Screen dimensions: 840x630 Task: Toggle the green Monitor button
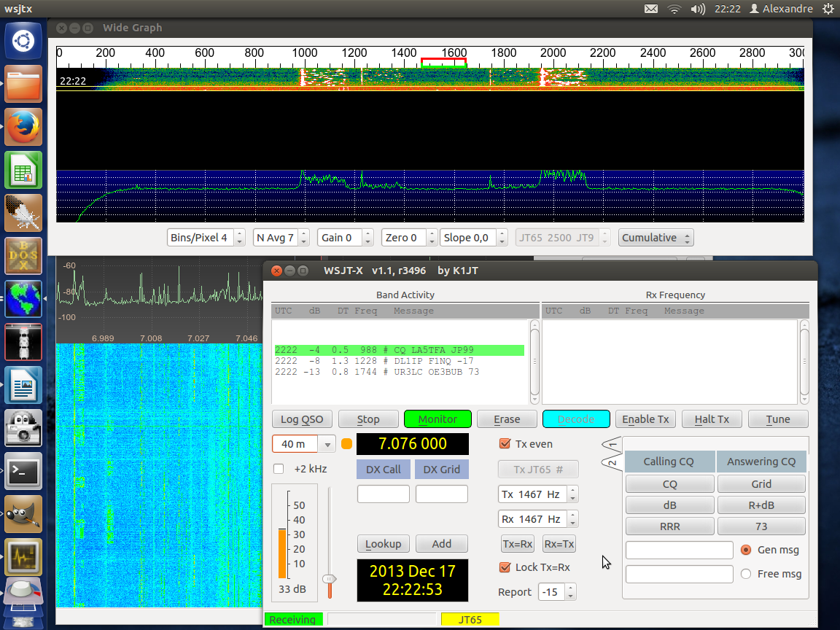437,419
